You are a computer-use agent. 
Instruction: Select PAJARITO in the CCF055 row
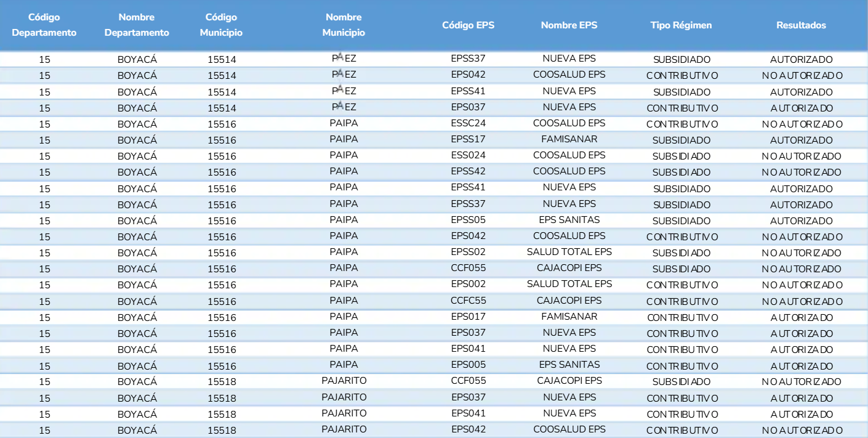click(x=344, y=381)
